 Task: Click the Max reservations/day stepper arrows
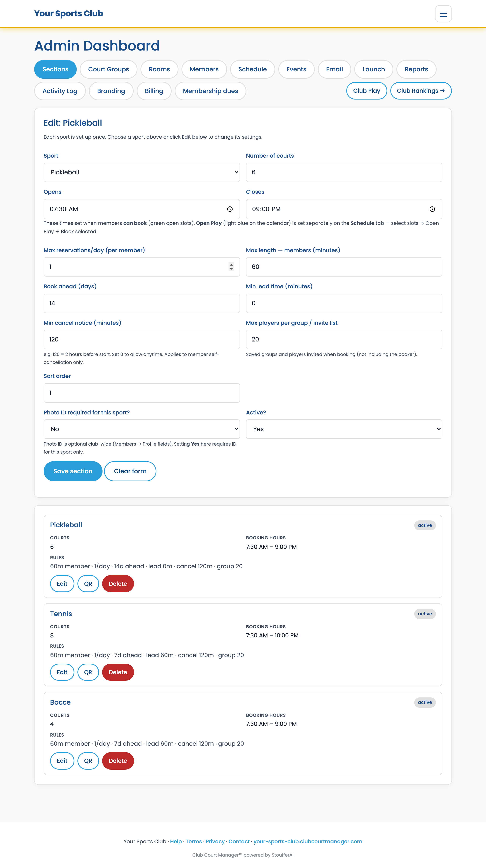click(231, 267)
